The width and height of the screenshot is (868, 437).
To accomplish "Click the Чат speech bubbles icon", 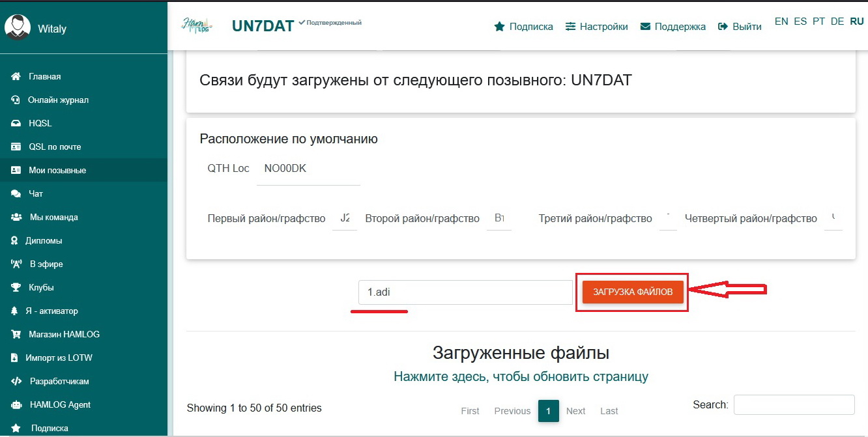I will click(16, 194).
